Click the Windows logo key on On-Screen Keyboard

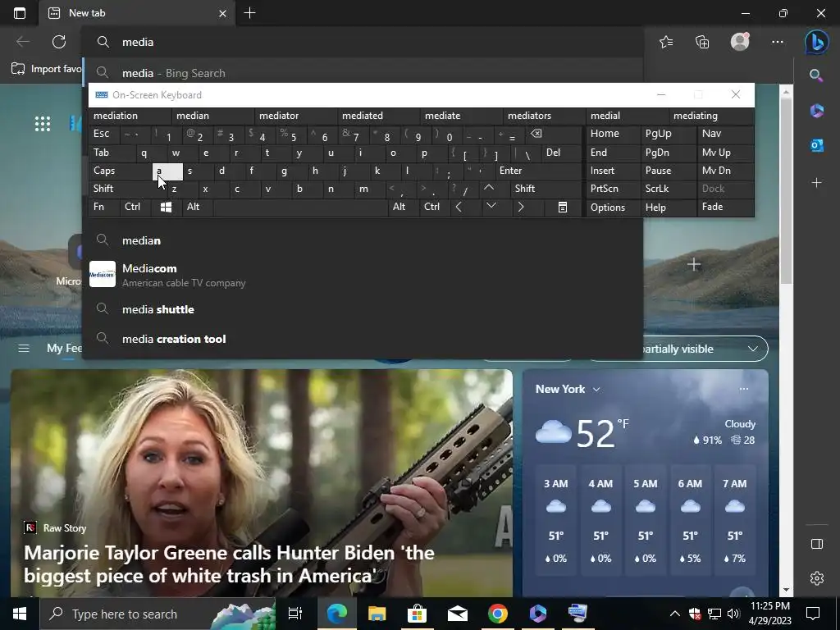[166, 207]
